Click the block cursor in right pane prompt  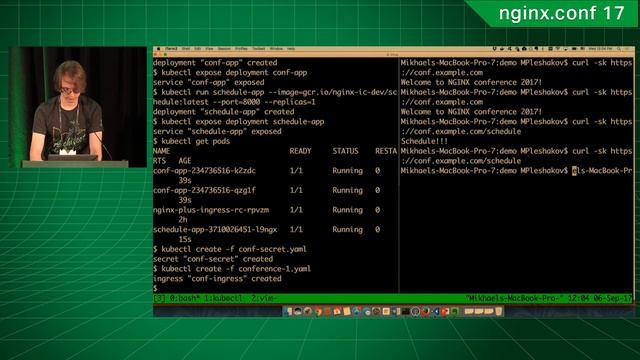point(574,171)
